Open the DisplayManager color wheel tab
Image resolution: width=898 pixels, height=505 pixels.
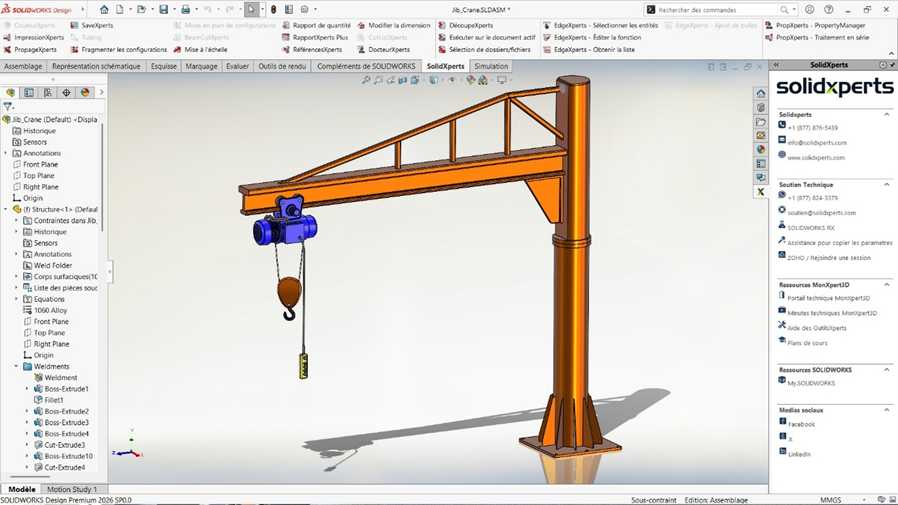85,93
